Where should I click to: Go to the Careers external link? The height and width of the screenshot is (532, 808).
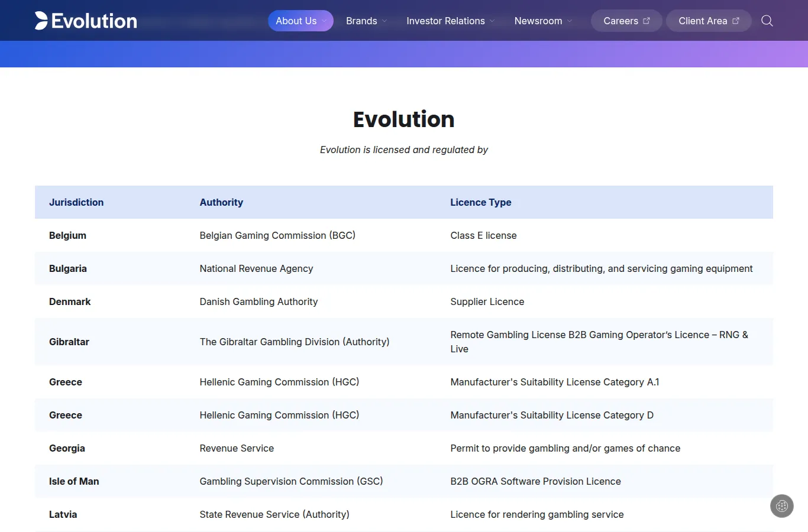[626, 21]
